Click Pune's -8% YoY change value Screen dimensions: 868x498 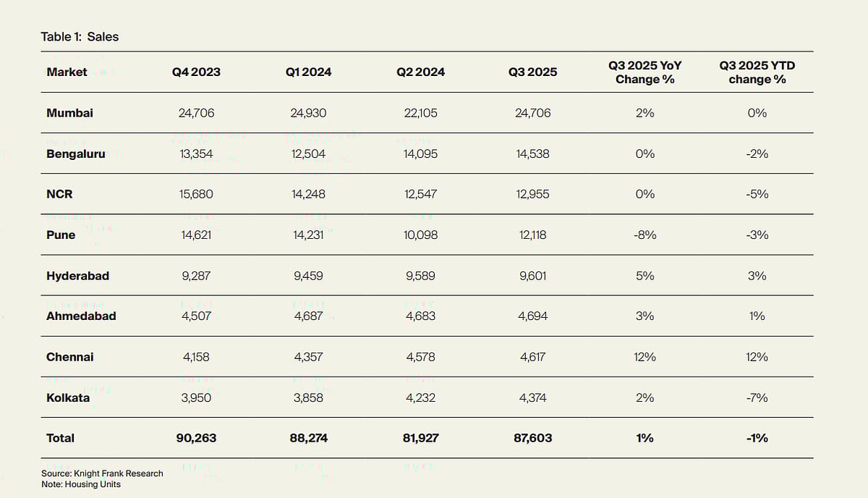[644, 235]
